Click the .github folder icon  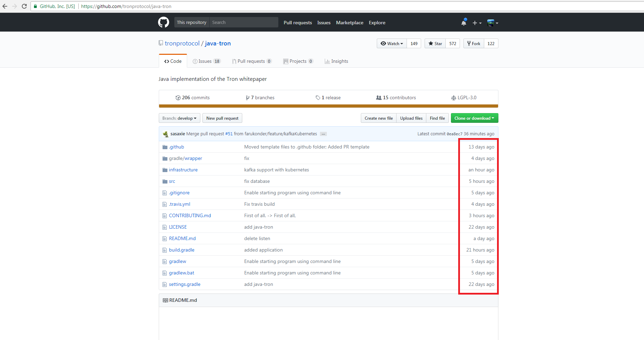coord(165,147)
